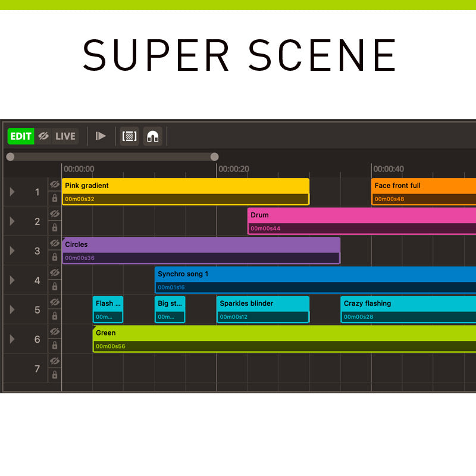Toggle visibility of track 2

point(55,214)
